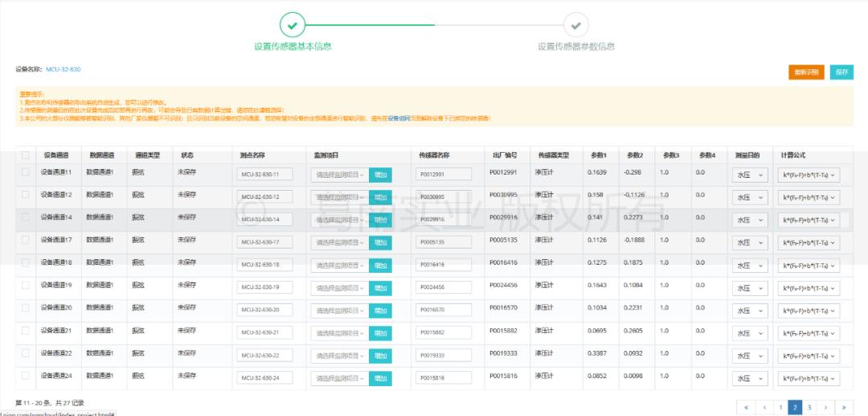The image size is (868, 416).
Task: Open the 设置传感器参数信息 step
Action: pyautogui.click(x=576, y=47)
